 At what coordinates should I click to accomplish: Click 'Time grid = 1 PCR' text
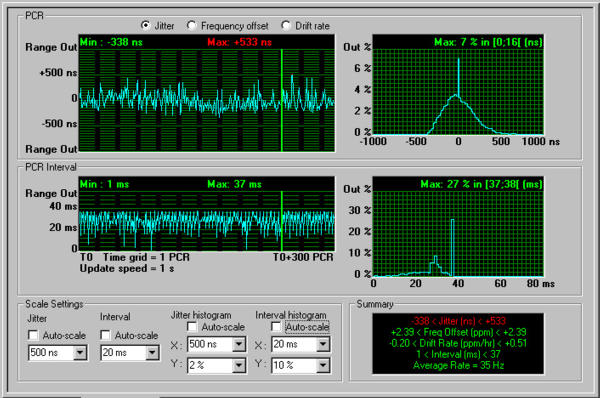click(x=146, y=257)
